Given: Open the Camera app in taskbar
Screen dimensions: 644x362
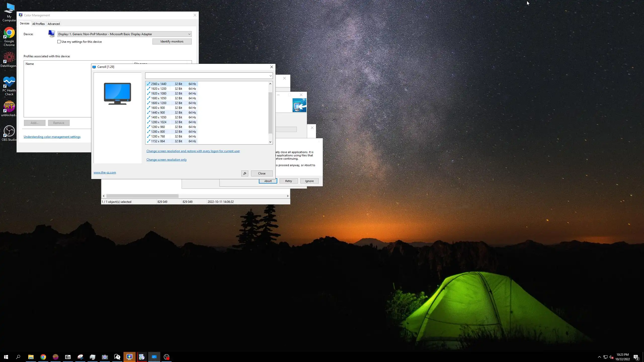Looking at the screenshot, I should point(105,357).
